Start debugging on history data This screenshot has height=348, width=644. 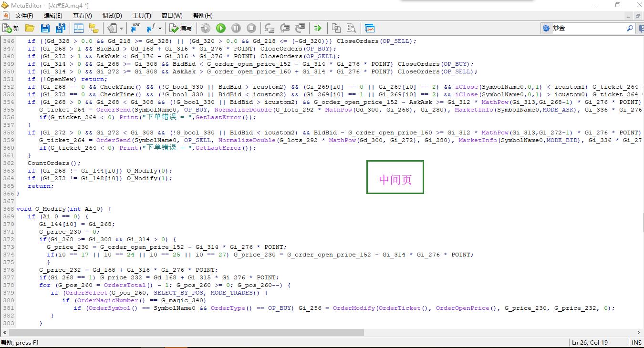pyautogui.click(x=206, y=28)
